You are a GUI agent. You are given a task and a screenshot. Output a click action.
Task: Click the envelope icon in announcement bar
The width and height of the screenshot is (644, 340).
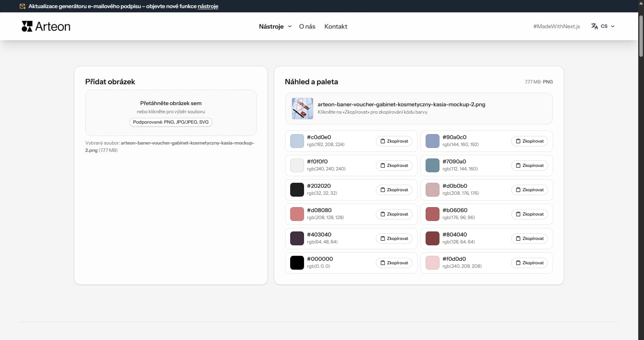pos(22,6)
